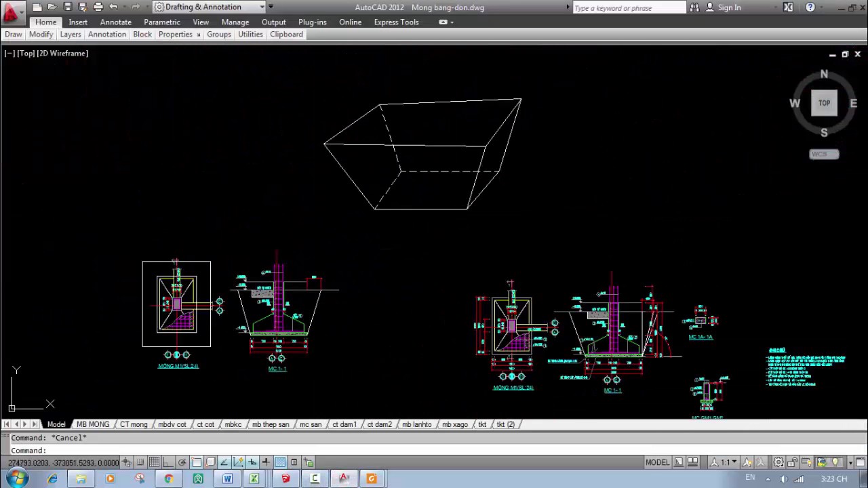Open the Manage ribbon tab

[235, 22]
